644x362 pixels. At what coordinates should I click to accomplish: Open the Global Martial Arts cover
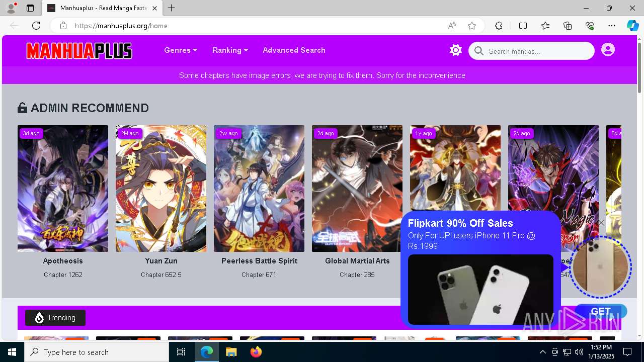point(357,189)
